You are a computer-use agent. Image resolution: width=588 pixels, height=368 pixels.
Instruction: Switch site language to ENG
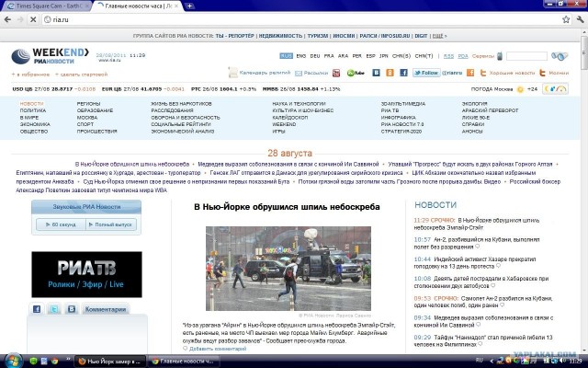[x=301, y=56]
